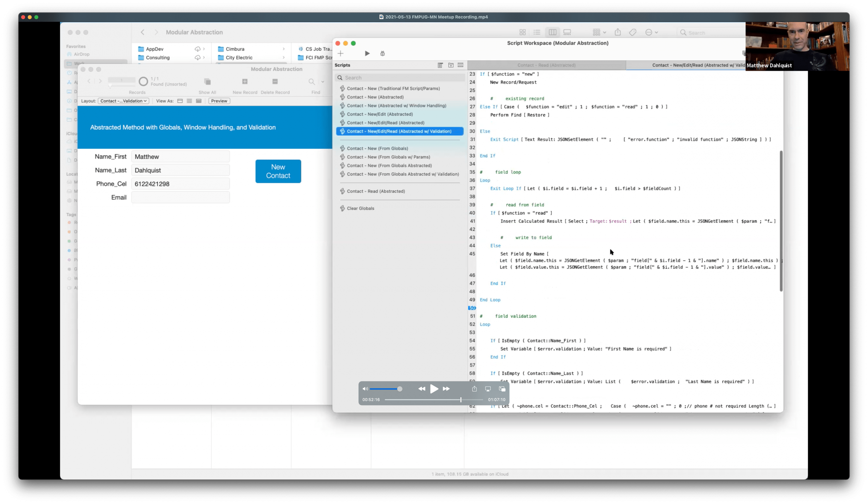Switch to Table view icon next to View As
Screen dimensions: 868x504
199,101
